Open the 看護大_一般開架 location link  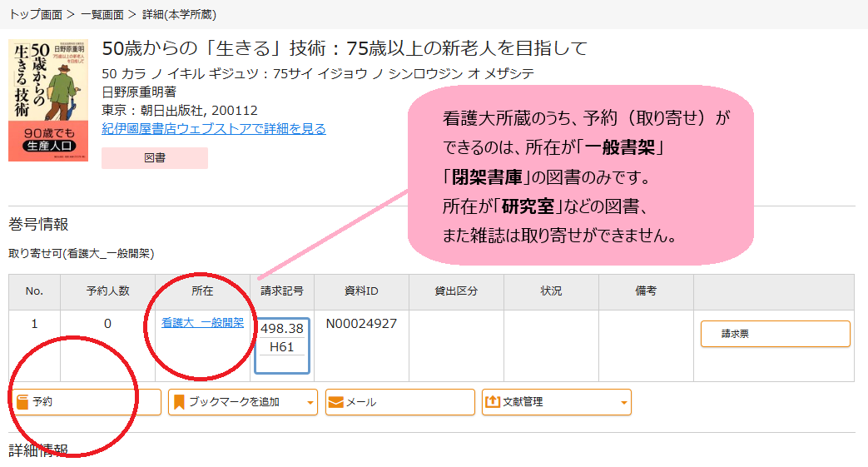(x=202, y=323)
